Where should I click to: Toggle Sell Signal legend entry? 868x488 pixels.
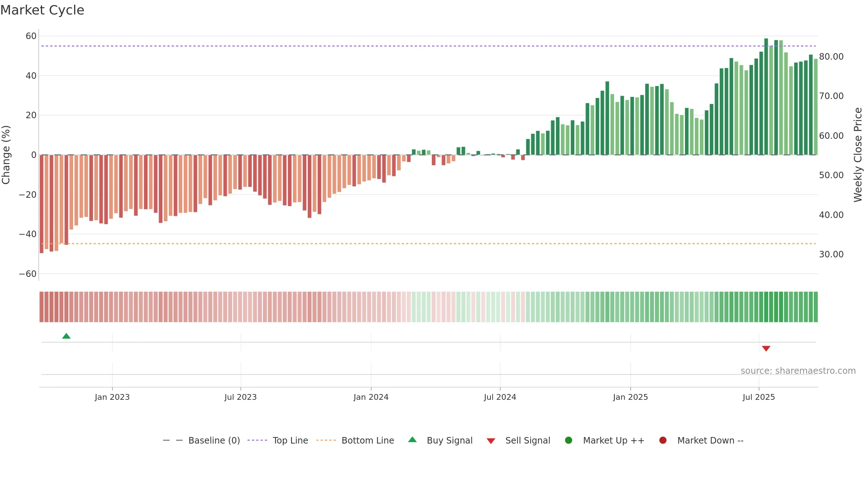[x=518, y=440]
